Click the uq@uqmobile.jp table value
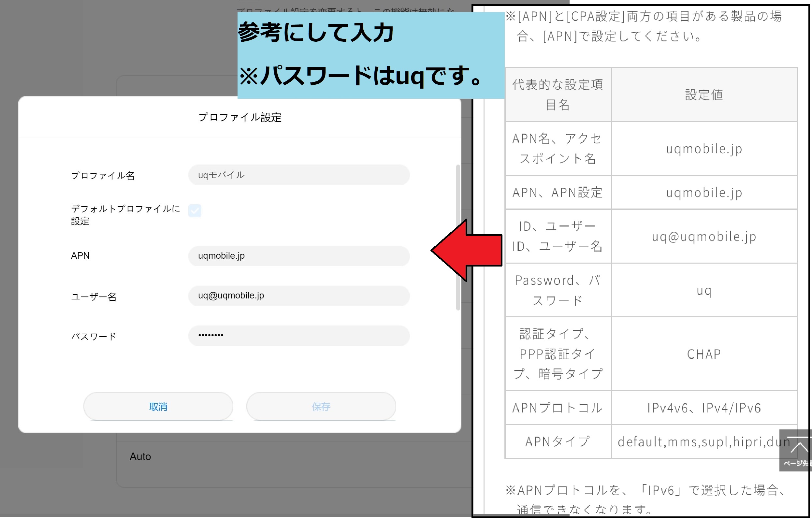 coord(704,236)
